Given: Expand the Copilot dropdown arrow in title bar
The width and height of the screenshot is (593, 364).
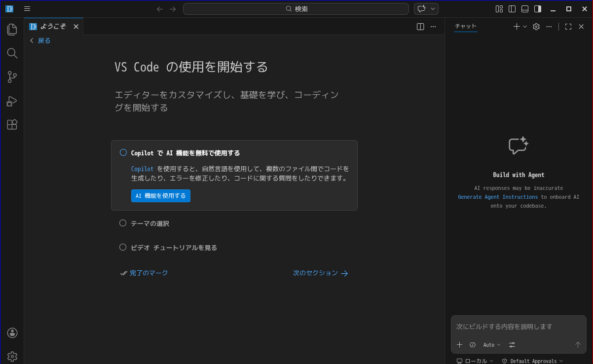Looking at the screenshot, I should pyautogui.click(x=433, y=9).
